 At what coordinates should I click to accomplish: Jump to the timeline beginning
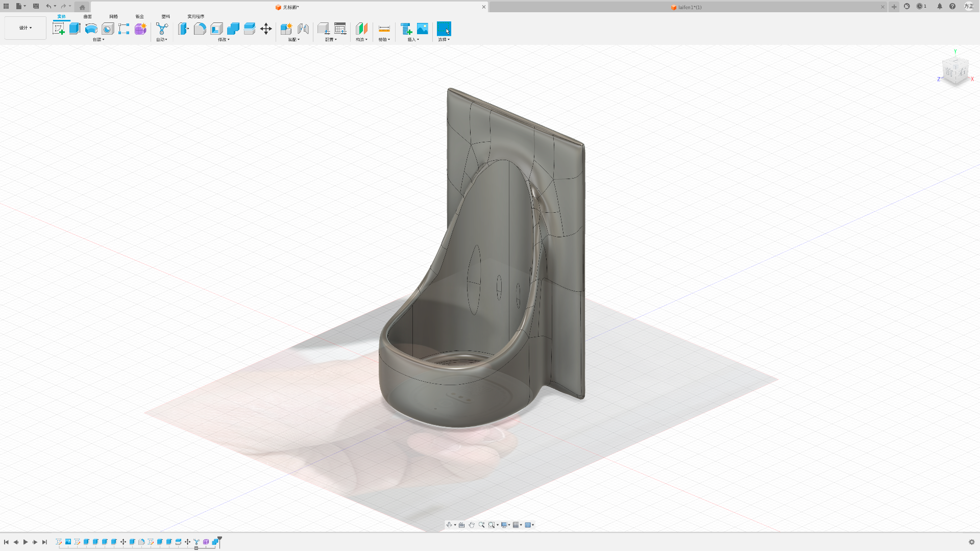tap(6, 542)
